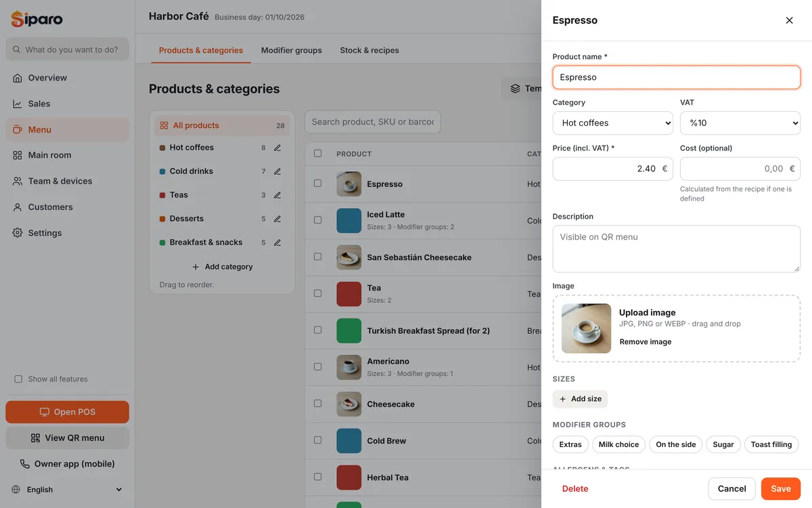Open Main room in sidebar
Viewport: 812px width, 508px height.
(x=67, y=155)
